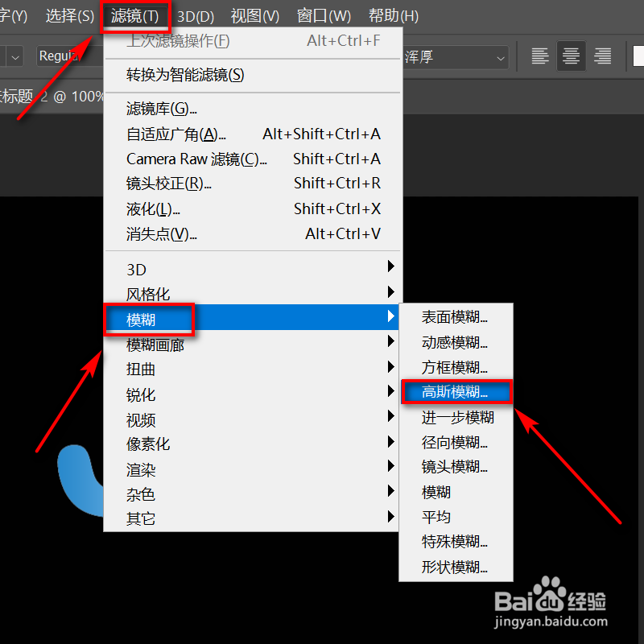Click the left align text icon

pos(539,56)
